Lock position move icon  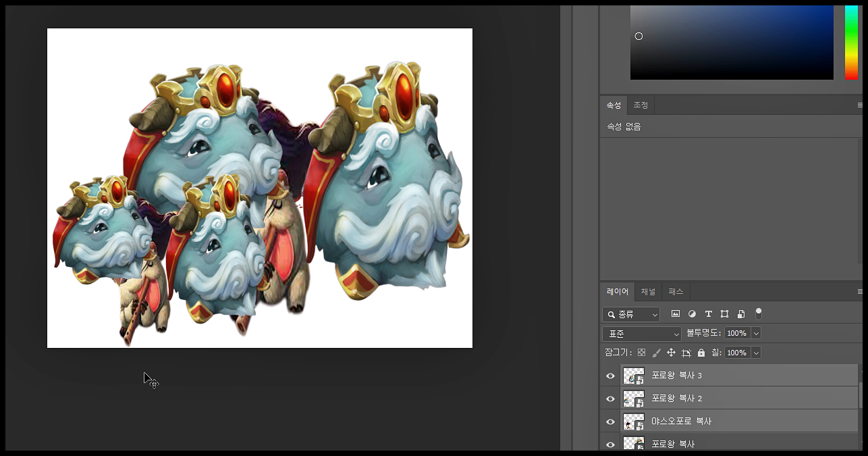click(671, 353)
